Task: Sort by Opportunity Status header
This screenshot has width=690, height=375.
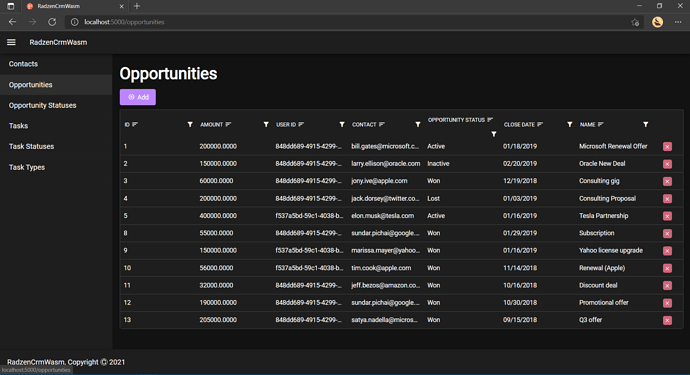Action: coord(460,120)
